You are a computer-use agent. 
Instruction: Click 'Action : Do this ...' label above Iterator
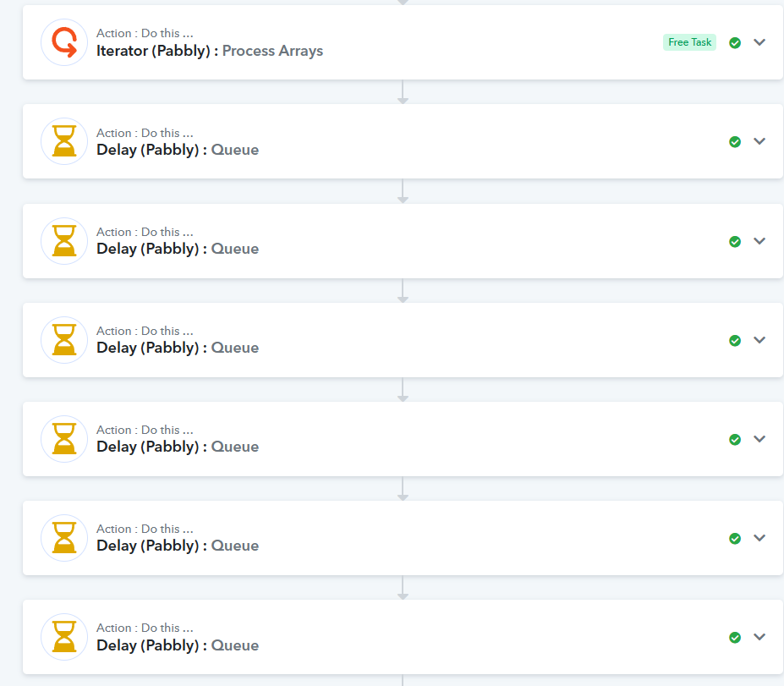pos(145,34)
